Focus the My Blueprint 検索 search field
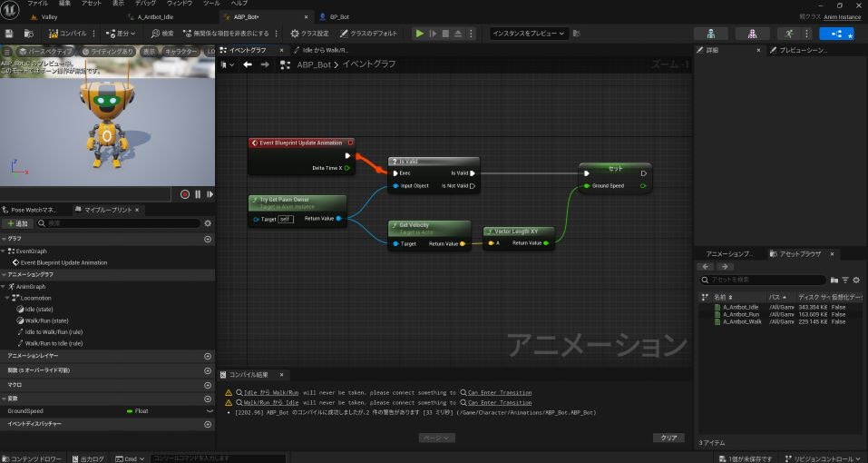 tap(118, 223)
